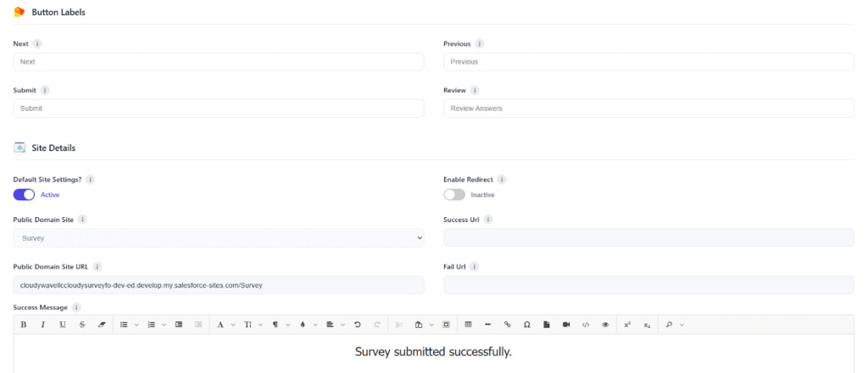Apply italic formatting in the editor

pos(42,325)
